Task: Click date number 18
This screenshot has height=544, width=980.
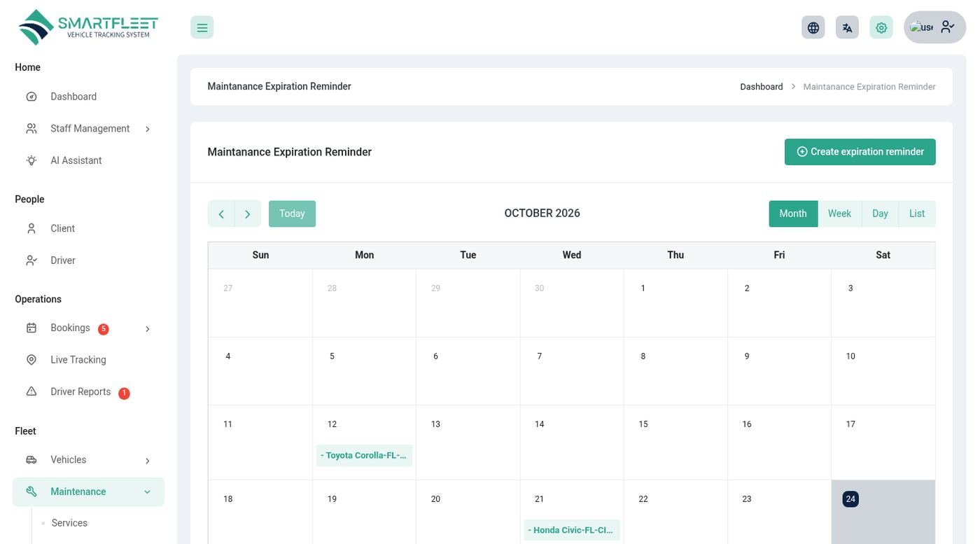Action: (x=227, y=499)
